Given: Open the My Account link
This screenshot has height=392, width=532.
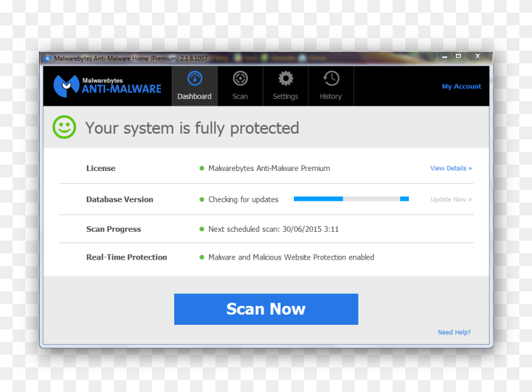Looking at the screenshot, I should coord(461,87).
